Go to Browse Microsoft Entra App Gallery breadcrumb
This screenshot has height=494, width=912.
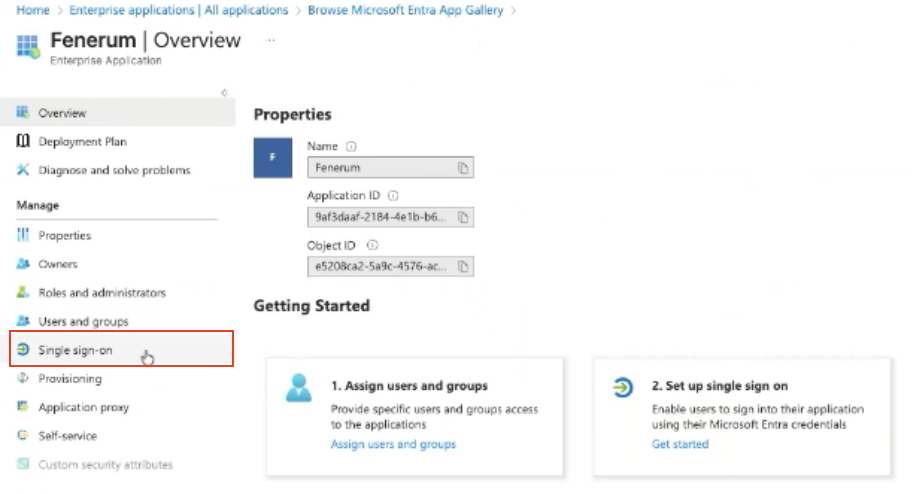tap(405, 10)
